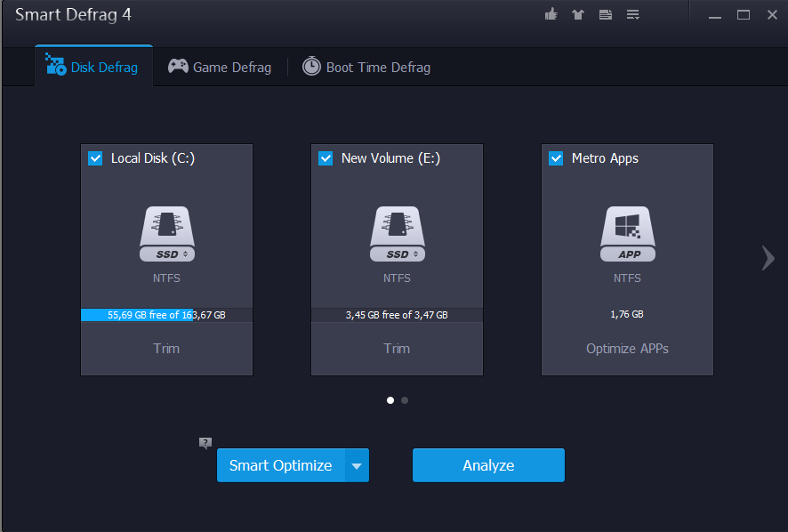The height and width of the screenshot is (532, 788).
Task: Click the thumbs-up like icon
Action: click(x=551, y=14)
